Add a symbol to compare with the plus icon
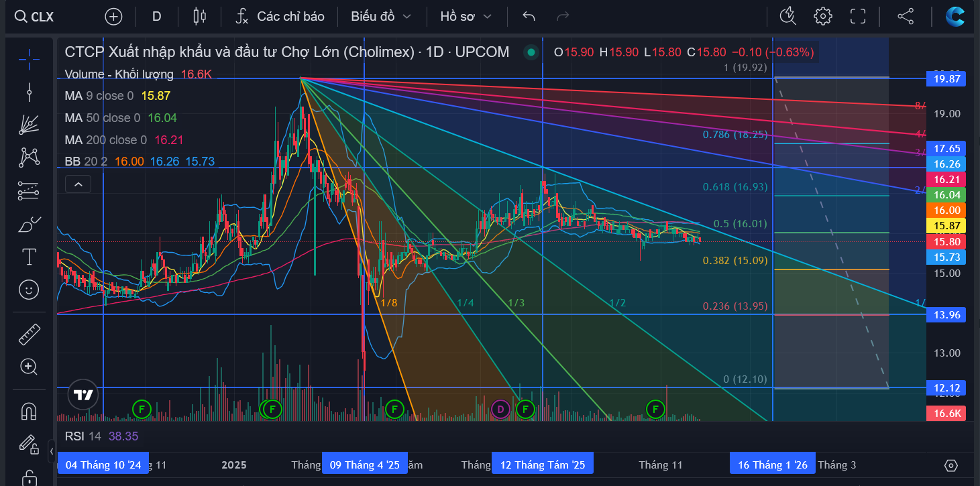Screen dimensions: 980x486 pos(114,17)
